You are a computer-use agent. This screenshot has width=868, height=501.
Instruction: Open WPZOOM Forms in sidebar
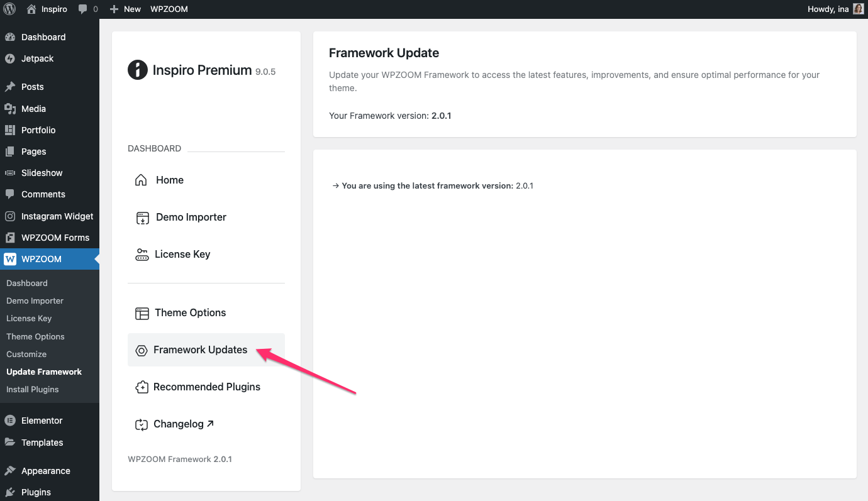click(55, 238)
